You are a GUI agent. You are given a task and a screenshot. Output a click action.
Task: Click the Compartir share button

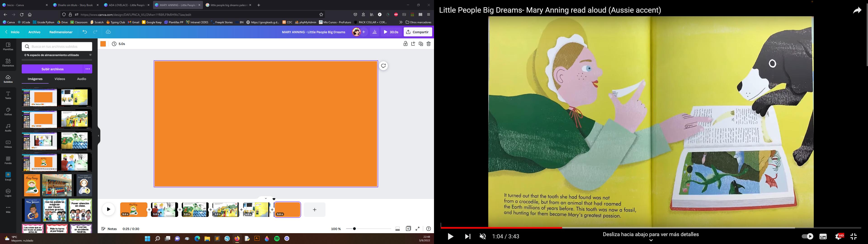[x=418, y=32]
